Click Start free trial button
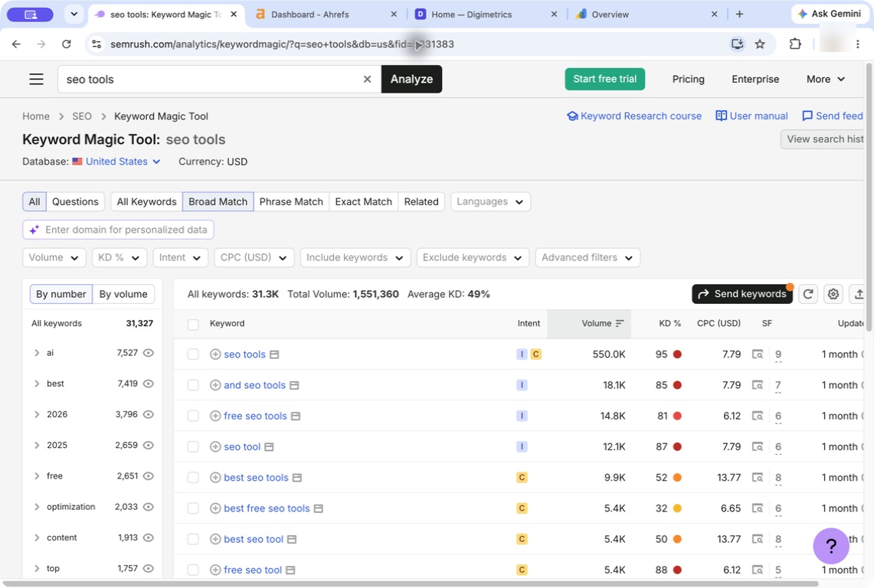874x588 pixels. point(605,79)
